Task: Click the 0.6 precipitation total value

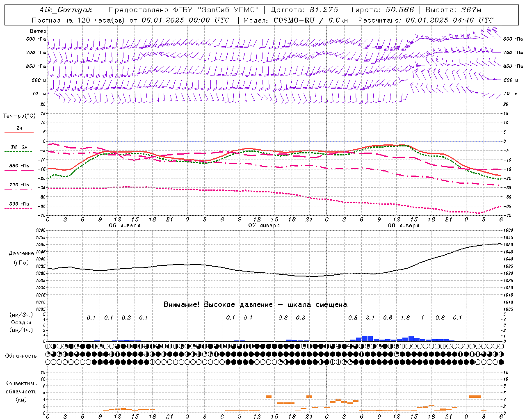Action: click(388, 317)
